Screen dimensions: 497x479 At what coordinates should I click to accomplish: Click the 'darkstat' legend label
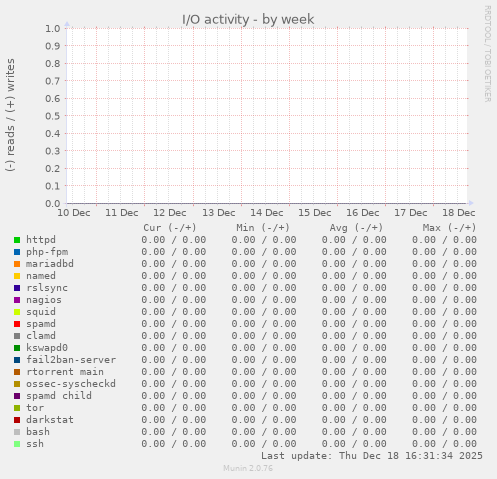point(50,420)
